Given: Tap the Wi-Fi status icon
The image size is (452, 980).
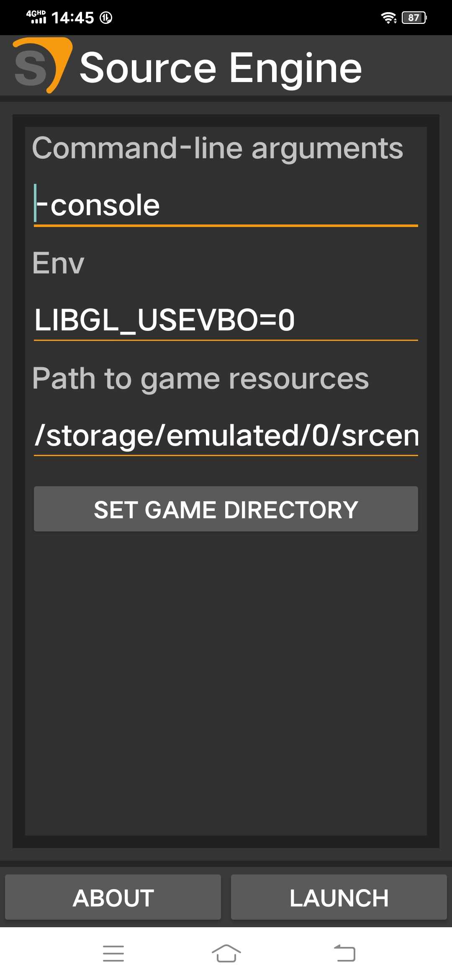Looking at the screenshot, I should pos(388,18).
